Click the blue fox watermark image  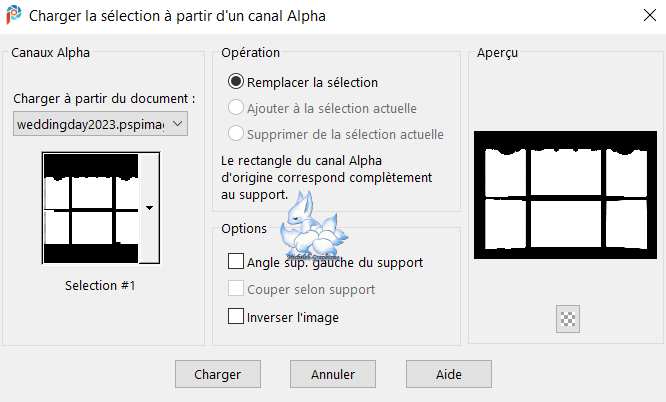(313, 226)
